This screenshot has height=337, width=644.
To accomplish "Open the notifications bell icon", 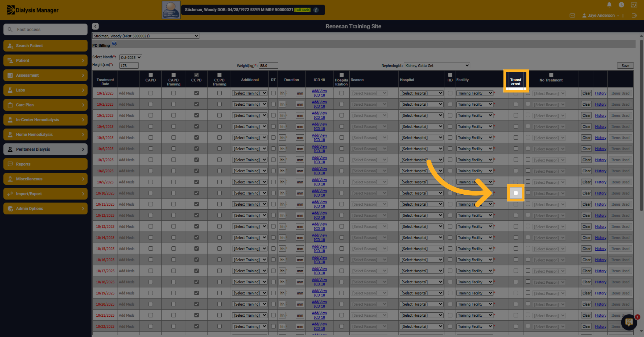I will point(609,5).
